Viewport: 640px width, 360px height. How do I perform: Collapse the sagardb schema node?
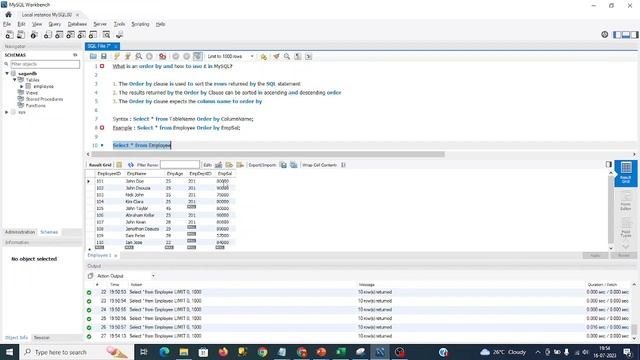point(7,73)
